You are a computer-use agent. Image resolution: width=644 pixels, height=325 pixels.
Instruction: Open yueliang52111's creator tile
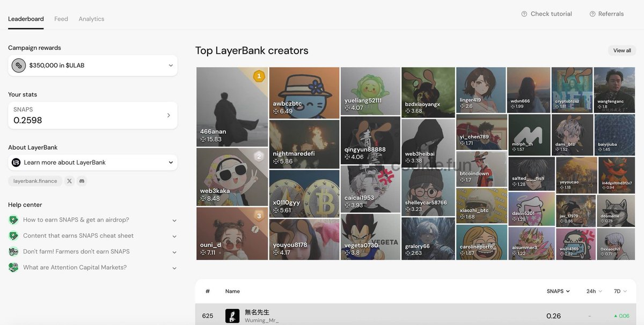point(370,91)
